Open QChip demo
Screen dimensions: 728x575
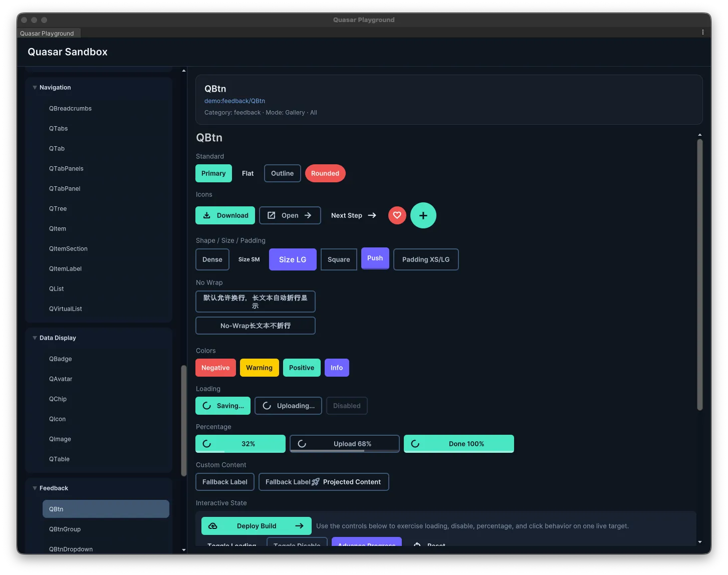(106, 399)
